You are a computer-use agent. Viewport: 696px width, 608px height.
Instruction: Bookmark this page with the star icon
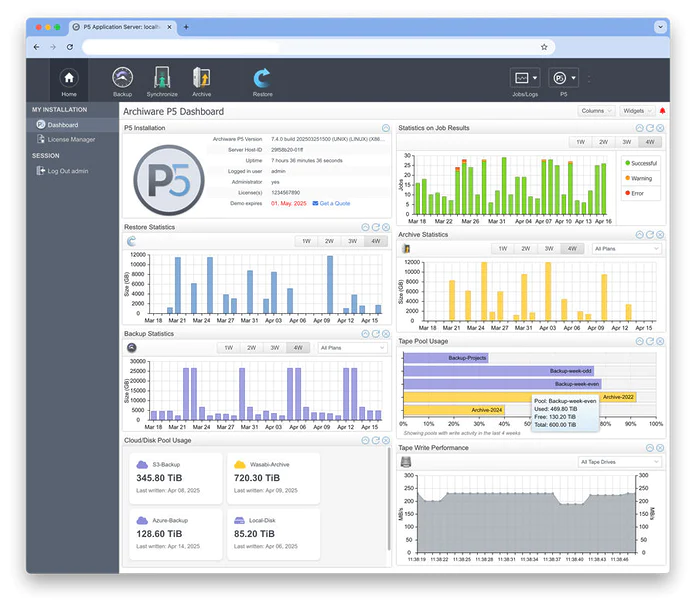pyautogui.click(x=544, y=46)
